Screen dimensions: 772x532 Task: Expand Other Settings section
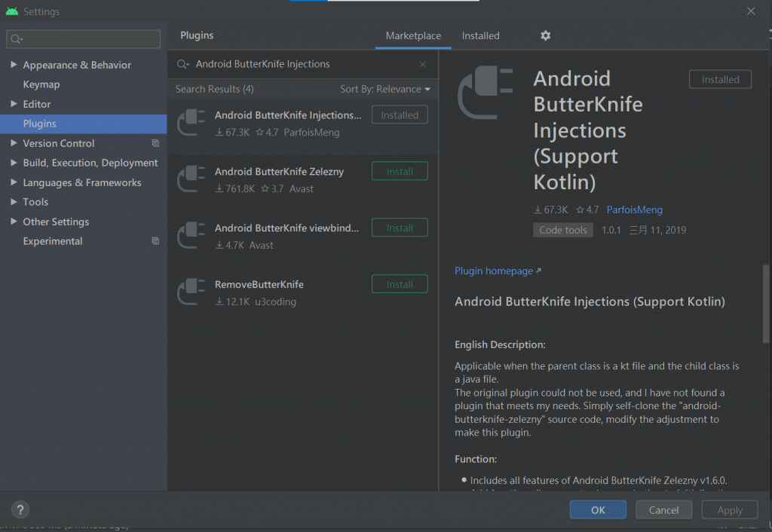coord(14,222)
